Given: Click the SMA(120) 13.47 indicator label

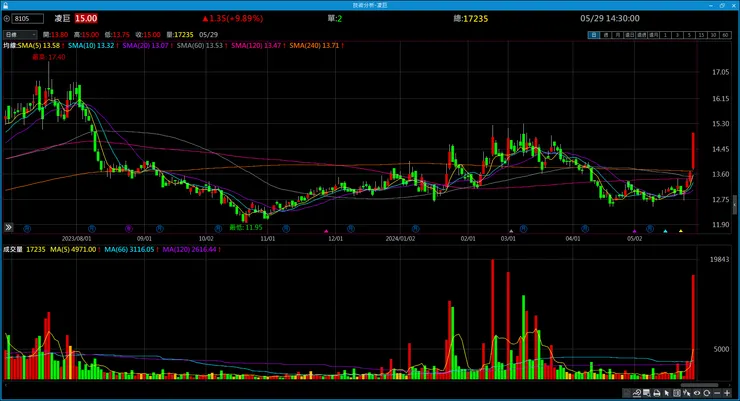Looking at the screenshot, I should (258, 46).
